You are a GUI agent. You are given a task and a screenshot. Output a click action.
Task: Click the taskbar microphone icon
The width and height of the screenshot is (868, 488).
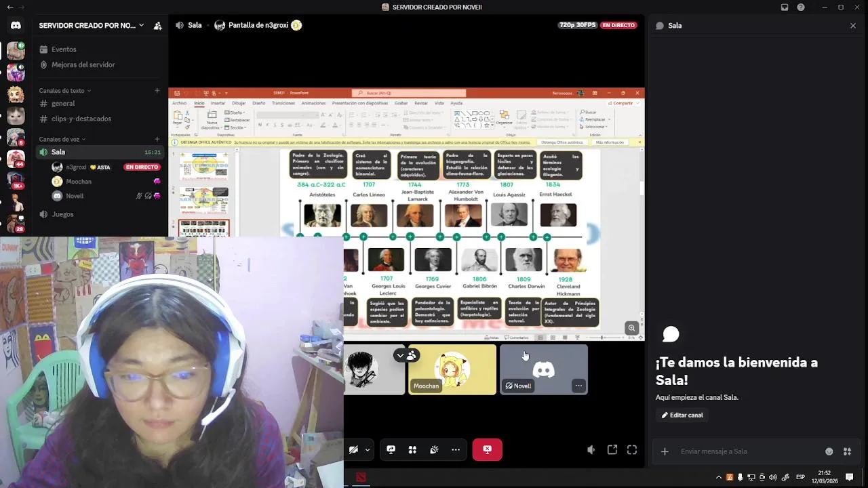tap(741, 477)
